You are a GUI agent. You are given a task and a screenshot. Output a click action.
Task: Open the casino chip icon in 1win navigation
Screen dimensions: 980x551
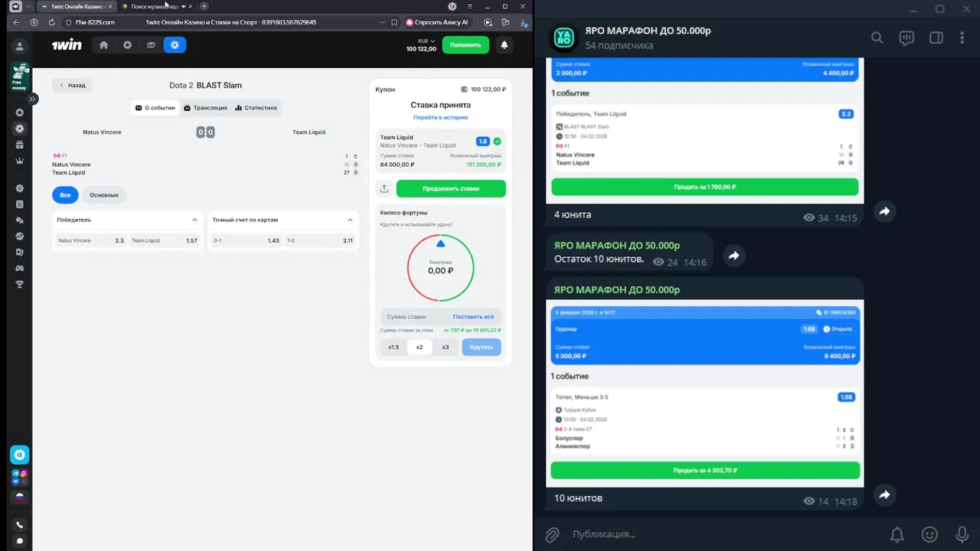tap(127, 45)
